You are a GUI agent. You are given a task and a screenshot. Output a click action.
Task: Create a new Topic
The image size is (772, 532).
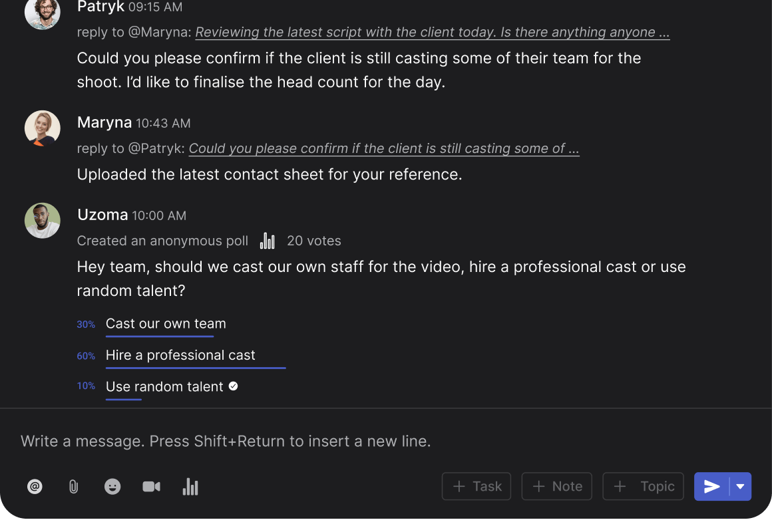pyautogui.click(x=643, y=486)
